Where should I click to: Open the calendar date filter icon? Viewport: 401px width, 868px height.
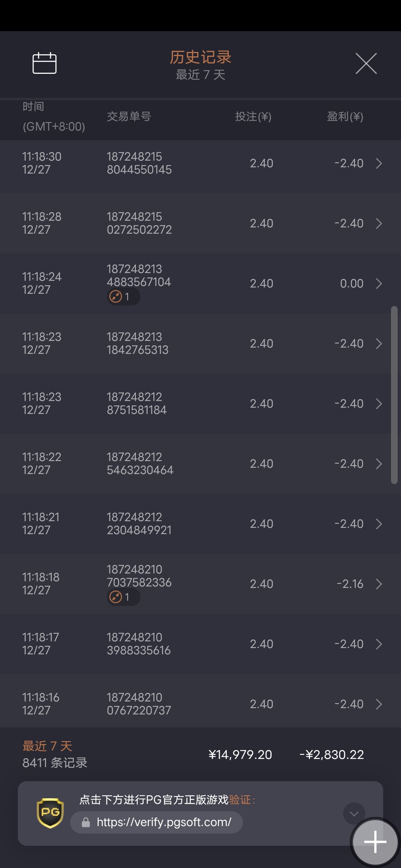click(x=45, y=63)
